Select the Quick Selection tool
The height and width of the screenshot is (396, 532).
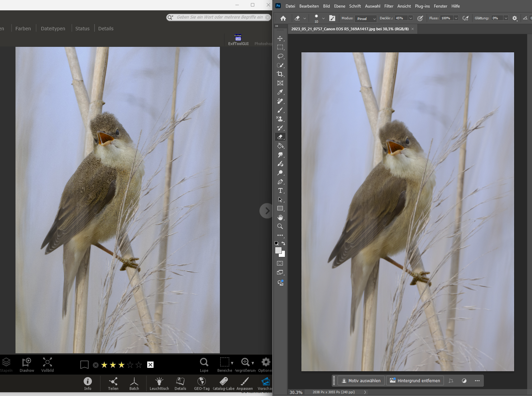280,65
